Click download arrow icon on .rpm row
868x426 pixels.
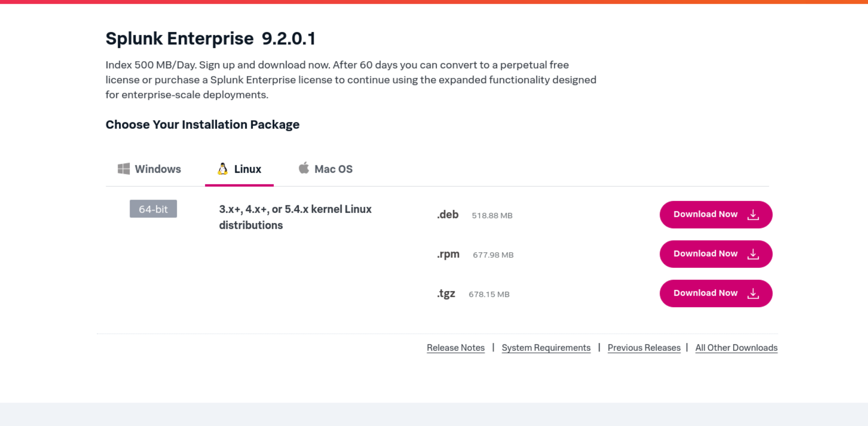pos(753,254)
